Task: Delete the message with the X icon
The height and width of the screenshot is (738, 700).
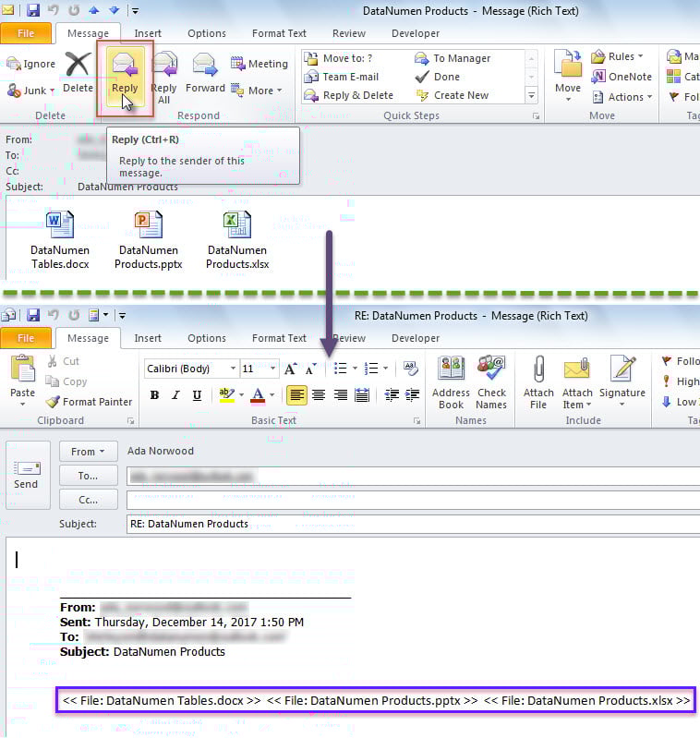Action: [78, 73]
